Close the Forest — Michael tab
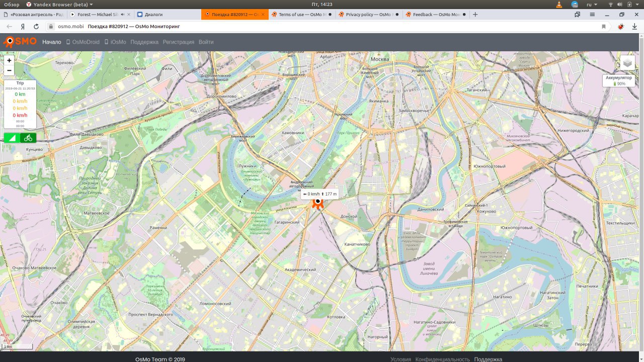 (129, 15)
